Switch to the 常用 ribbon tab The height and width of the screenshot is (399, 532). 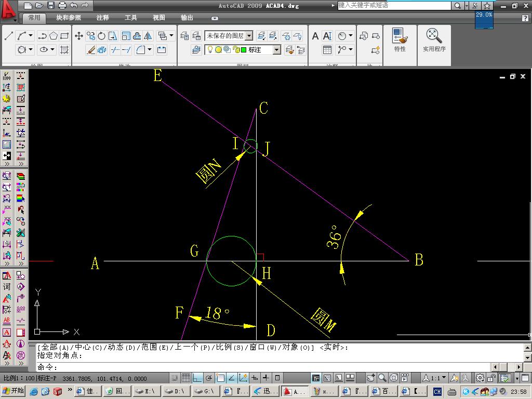pos(34,18)
